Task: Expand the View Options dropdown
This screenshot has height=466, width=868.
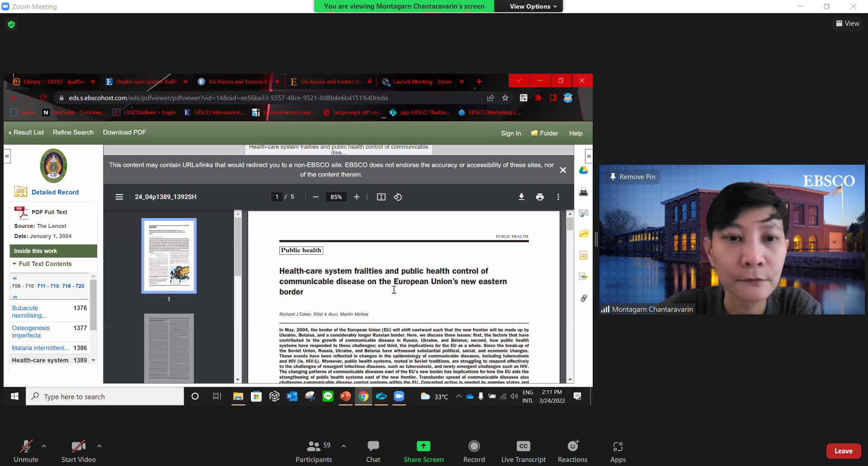Action: pos(533,6)
